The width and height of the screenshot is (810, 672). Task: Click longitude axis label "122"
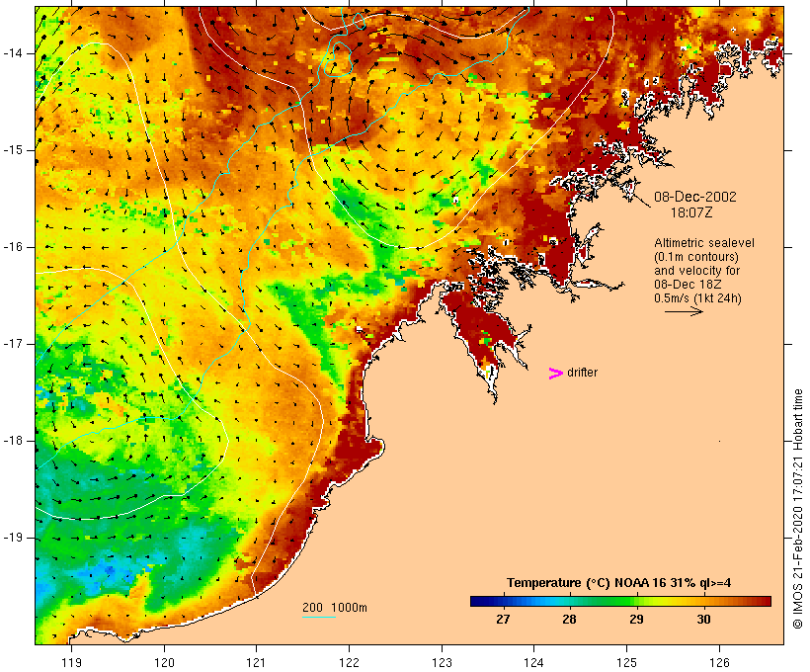pyautogui.click(x=350, y=662)
